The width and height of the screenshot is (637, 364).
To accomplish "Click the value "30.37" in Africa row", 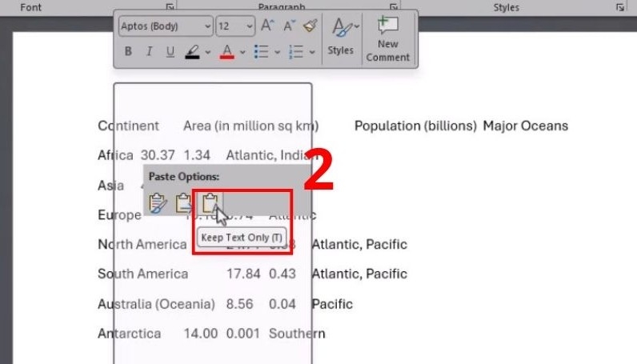I will tap(158, 155).
